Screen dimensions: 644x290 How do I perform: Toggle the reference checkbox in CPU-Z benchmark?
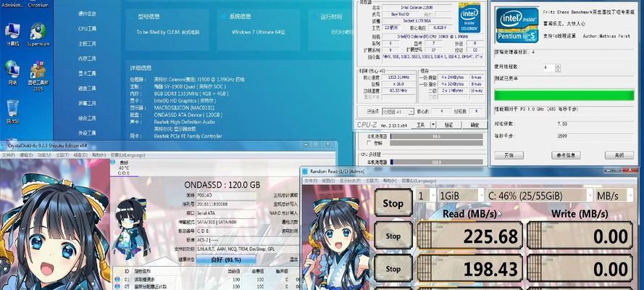(369, 143)
